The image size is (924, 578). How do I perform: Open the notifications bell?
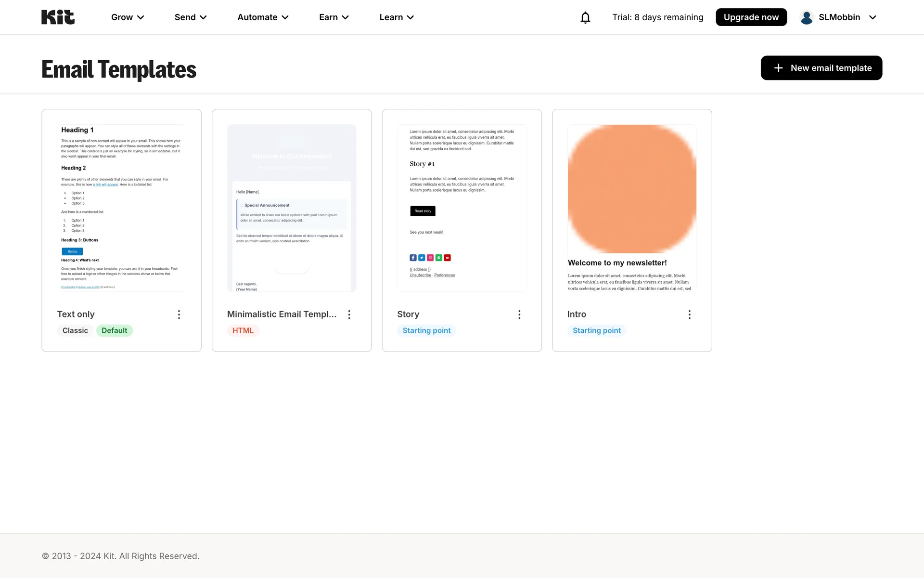(x=585, y=18)
